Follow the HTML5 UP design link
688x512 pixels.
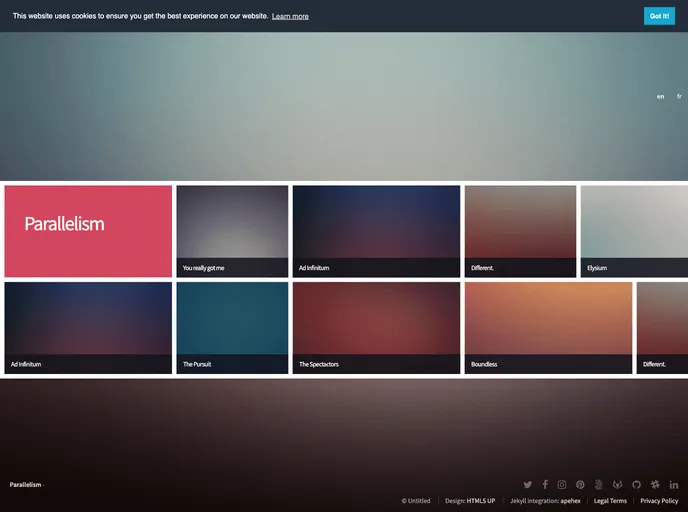[x=481, y=501]
